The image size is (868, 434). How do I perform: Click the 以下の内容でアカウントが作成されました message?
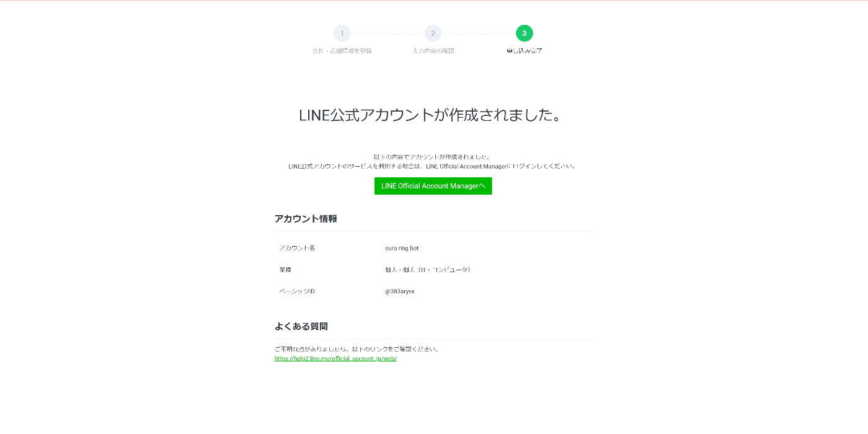point(433,157)
